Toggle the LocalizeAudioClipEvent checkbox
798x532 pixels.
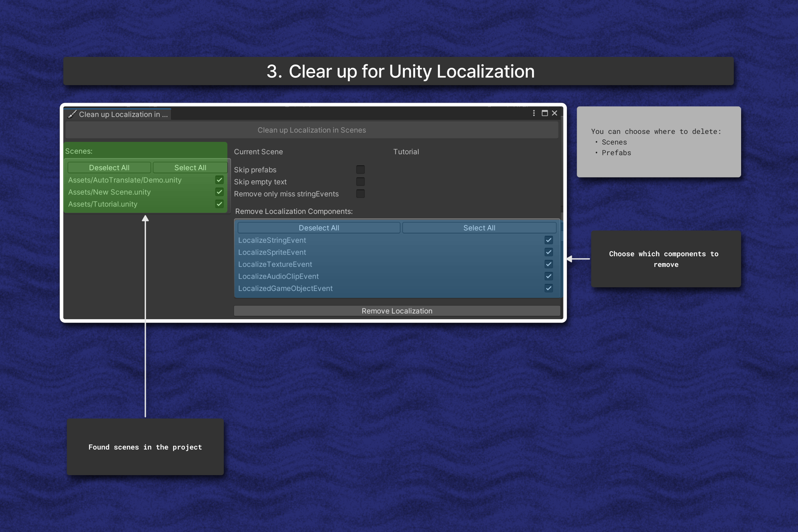(x=548, y=276)
